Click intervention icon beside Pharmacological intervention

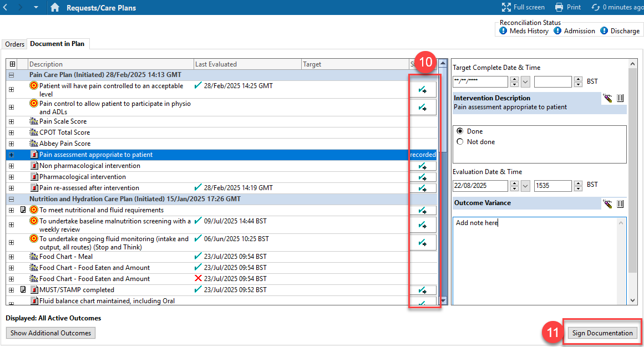[34, 177]
